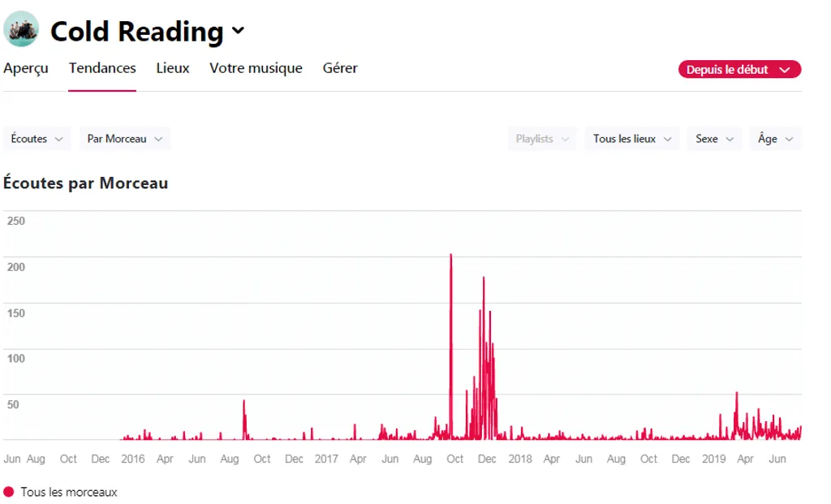This screenshot has width=831, height=504.
Task: Click the tallest chart peak near Oct 2017
Action: tap(451, 256)
